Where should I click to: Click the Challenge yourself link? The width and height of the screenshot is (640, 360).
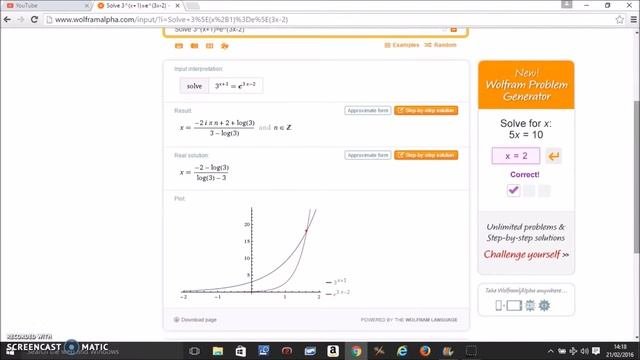(x=526, y=254)
